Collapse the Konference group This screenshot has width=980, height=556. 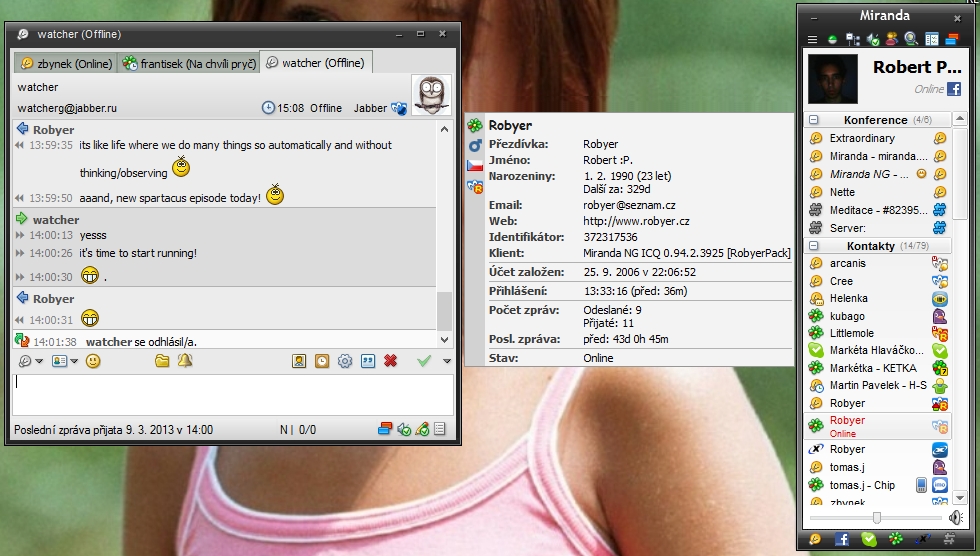click(x=814, y=120)
